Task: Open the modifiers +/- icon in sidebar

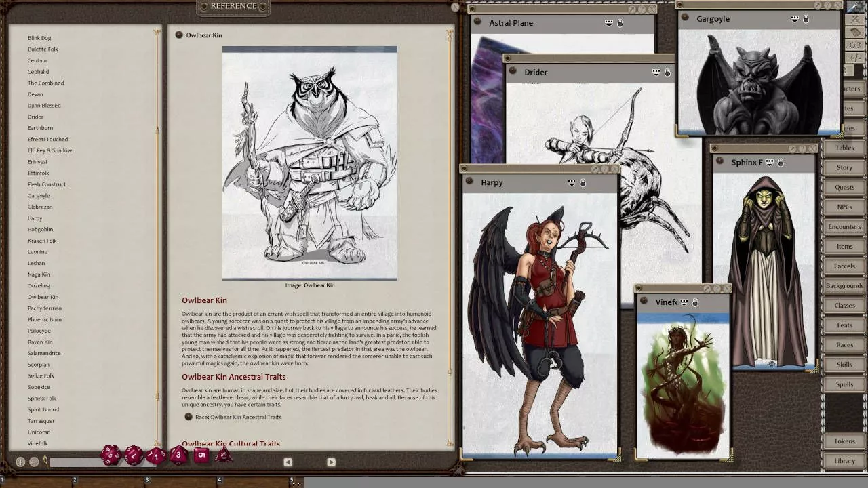Action: 855,58
